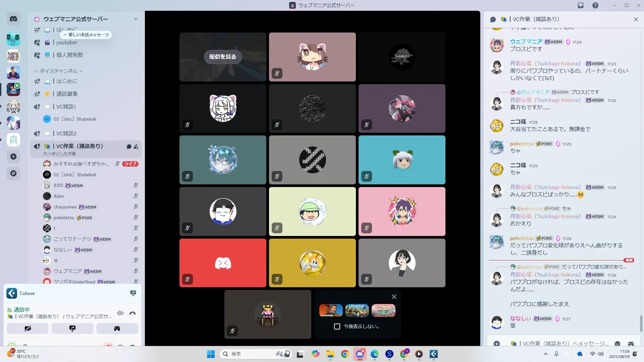The height and width of the screenshot is (362, 644).
Task: Open Discover servers compass icon
Action: click(x=13, y=173)
